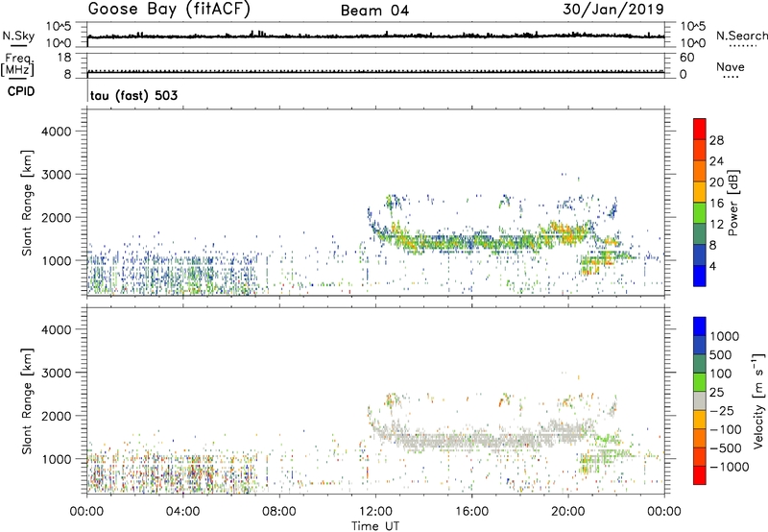Image resolution: width=768 pixels, height=532 pixels.
Task: Click the frequency axis '18' tick
Action: tap(64, 58)
